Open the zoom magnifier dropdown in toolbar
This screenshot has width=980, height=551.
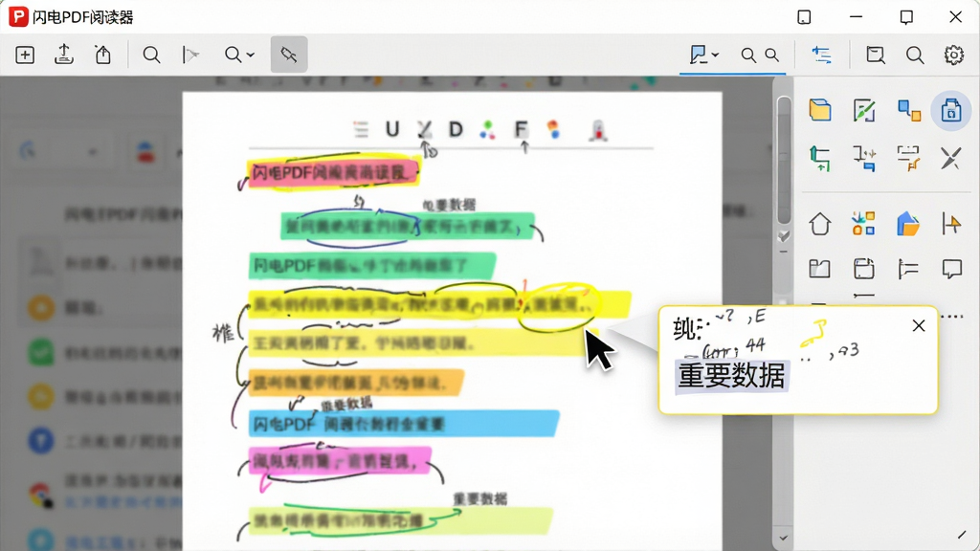click(x=239, y=55)
